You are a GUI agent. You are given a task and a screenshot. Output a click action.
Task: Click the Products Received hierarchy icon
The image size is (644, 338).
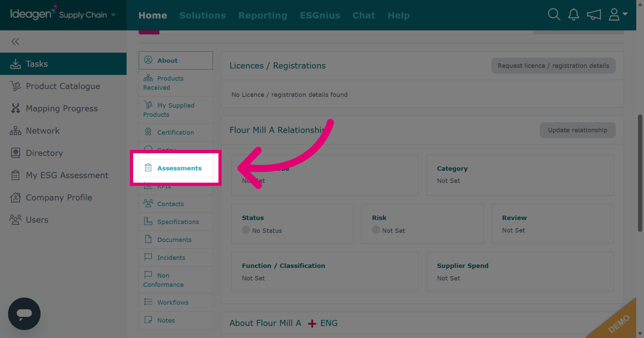148,78
